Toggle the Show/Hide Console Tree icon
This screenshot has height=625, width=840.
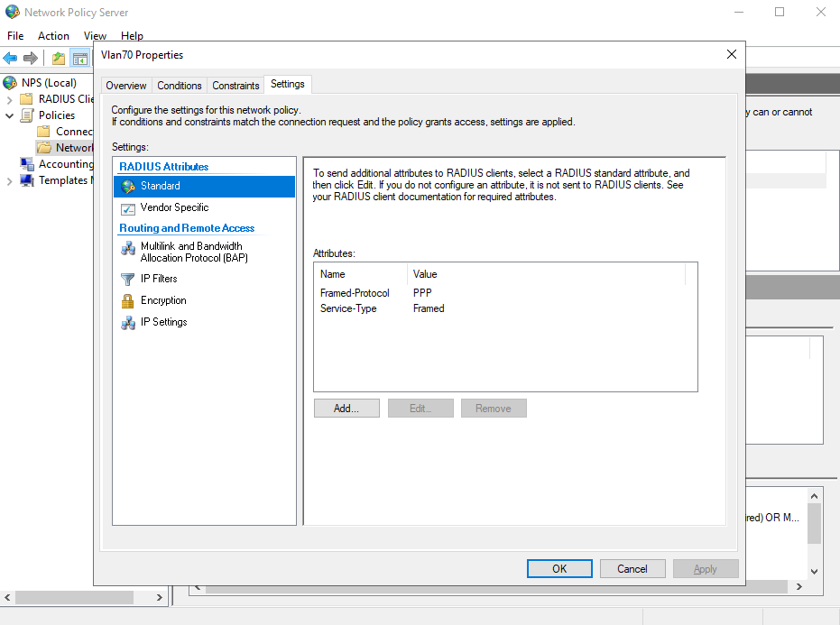(79, 59)
